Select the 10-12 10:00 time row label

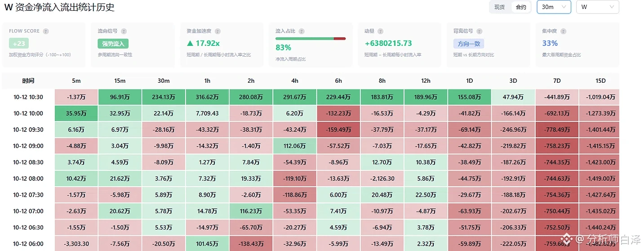point(28,113)
